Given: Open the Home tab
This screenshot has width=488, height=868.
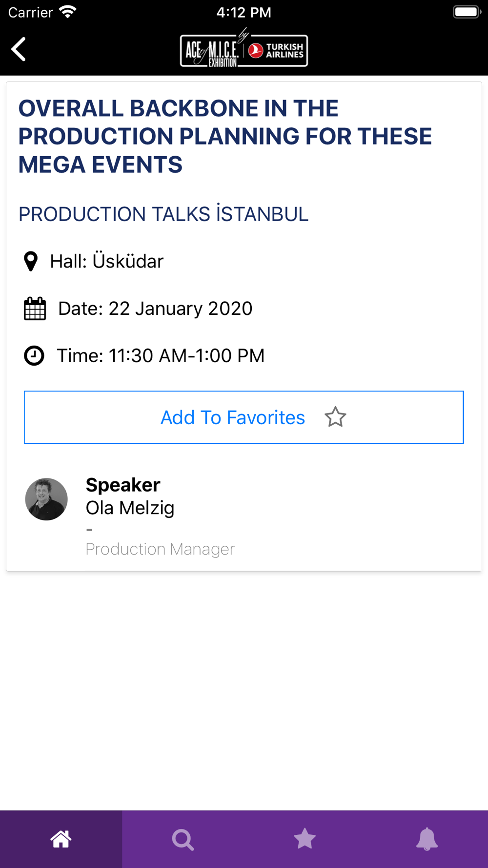Looking at the screenshot, I should (x=61, y=839).
